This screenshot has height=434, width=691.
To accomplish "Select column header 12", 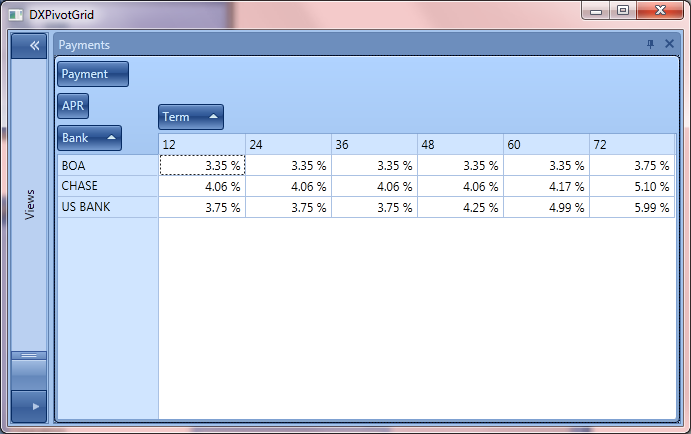I will point(202,145).
